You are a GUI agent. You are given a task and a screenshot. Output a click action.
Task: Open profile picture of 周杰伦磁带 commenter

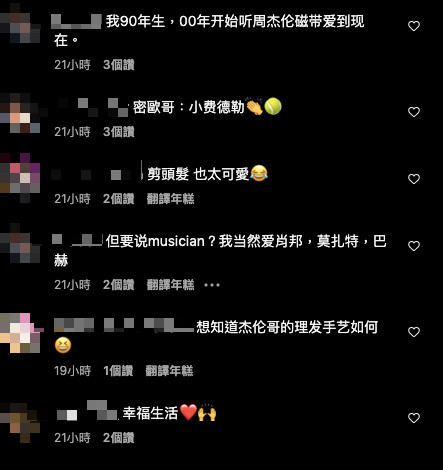20,23
